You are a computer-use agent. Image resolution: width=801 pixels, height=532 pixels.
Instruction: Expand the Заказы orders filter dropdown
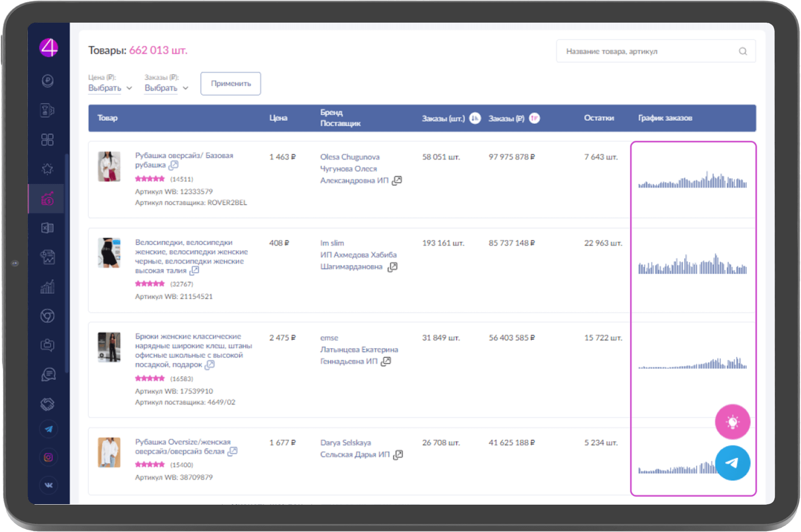coord(166,88)
